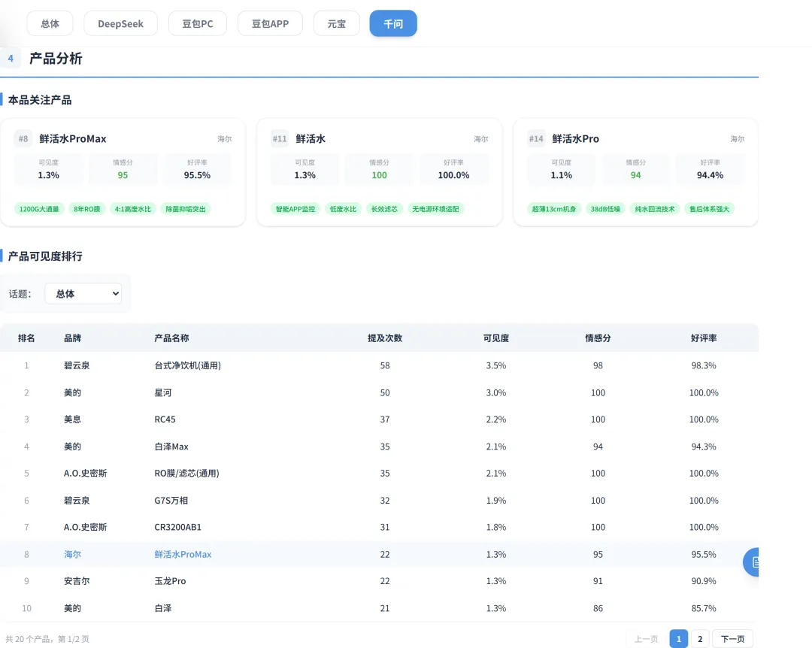Open the 鲜活水ProMax link in table

click(183, 554)
